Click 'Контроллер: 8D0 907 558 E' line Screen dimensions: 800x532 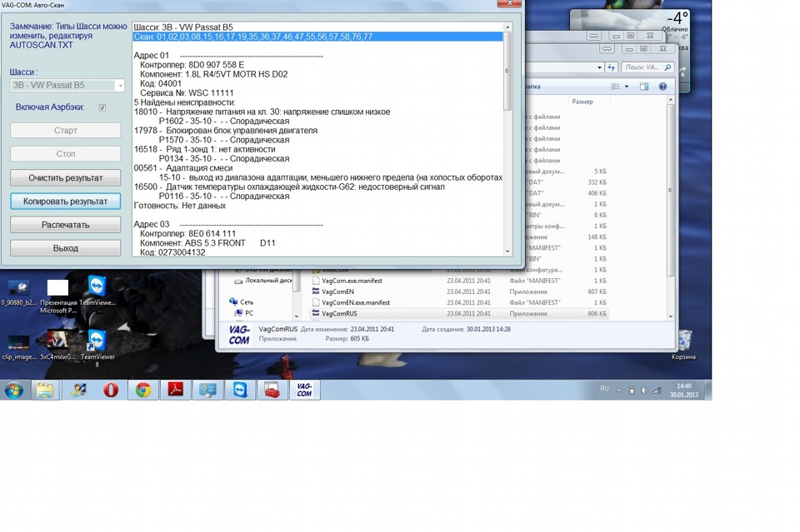(x=192, y=65)
